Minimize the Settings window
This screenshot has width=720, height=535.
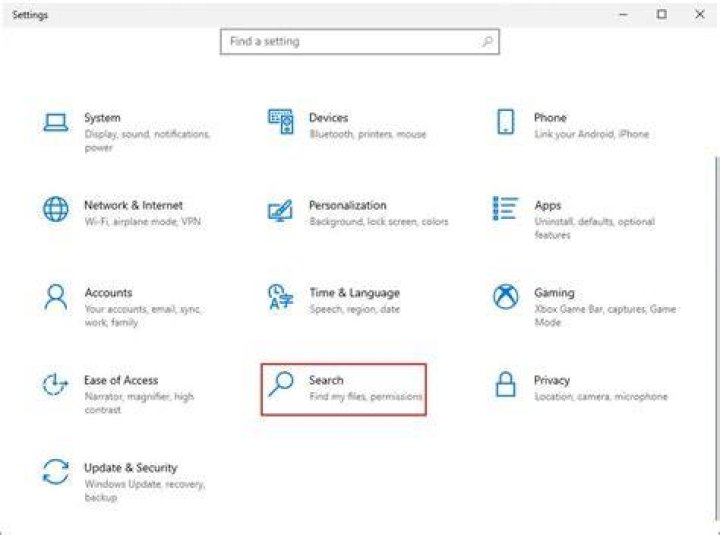(x=623, y=15)
